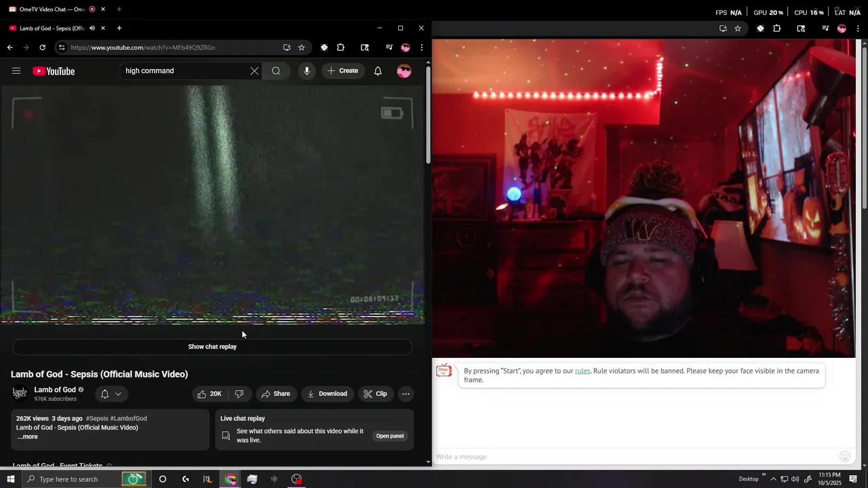The image size is (868, 488).
Task: Show hidden system tray icons chevron
Action: tap(773, 479)
